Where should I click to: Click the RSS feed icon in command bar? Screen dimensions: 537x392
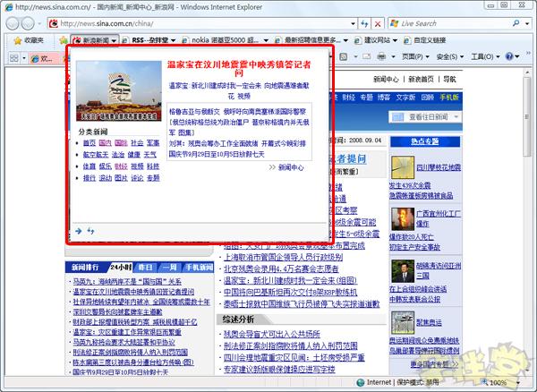coord(344,56)
